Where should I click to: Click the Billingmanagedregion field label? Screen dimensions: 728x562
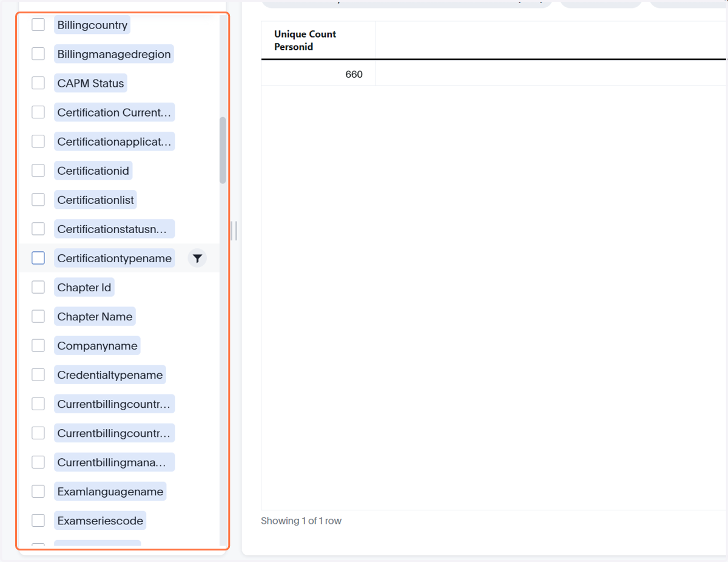click(x=114, y=54)
